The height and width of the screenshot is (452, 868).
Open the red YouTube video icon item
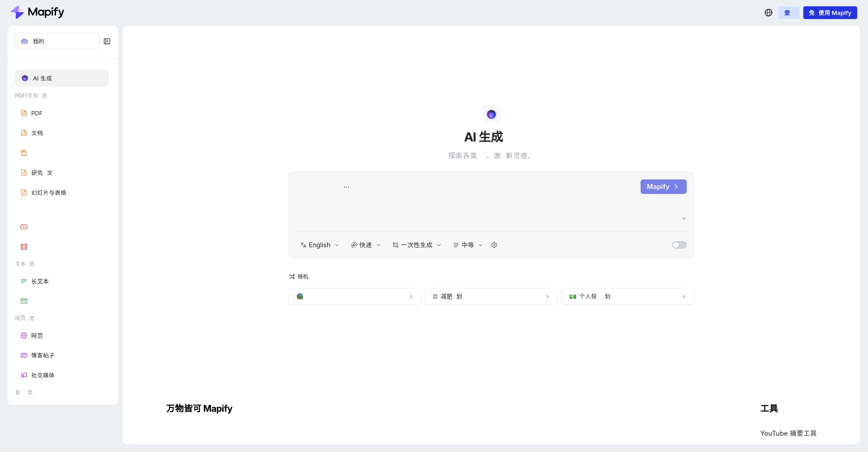click(x=24, y=227)
